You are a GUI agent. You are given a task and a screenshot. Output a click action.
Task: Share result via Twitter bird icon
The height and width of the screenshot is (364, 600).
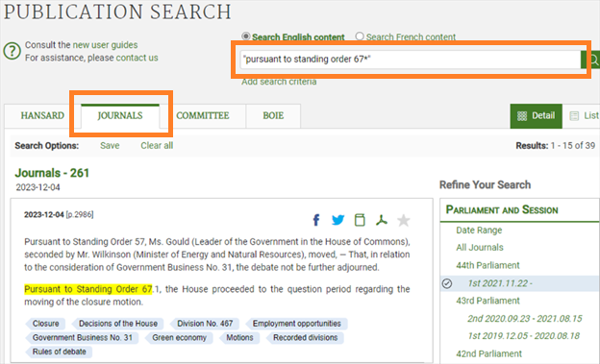pos(337,220)
